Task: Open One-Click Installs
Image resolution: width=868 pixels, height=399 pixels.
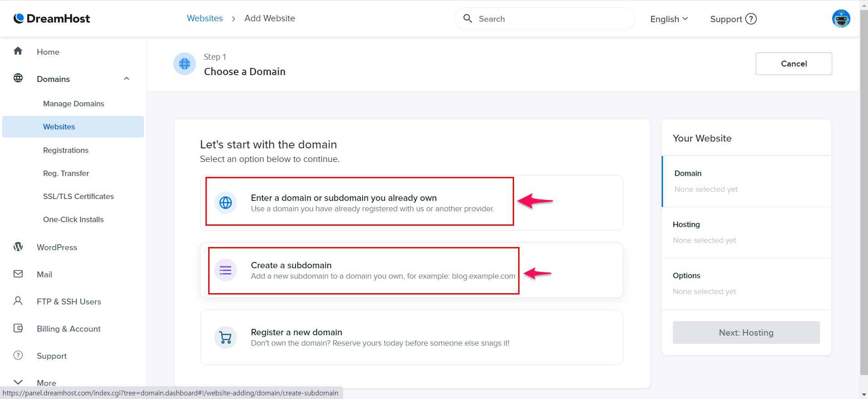Action: click(x=73, y=219)
